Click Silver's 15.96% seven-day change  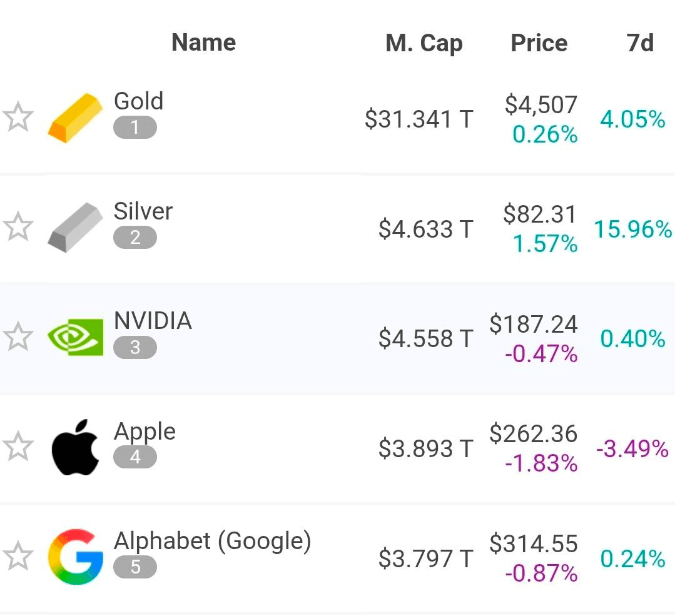(632, 230)
